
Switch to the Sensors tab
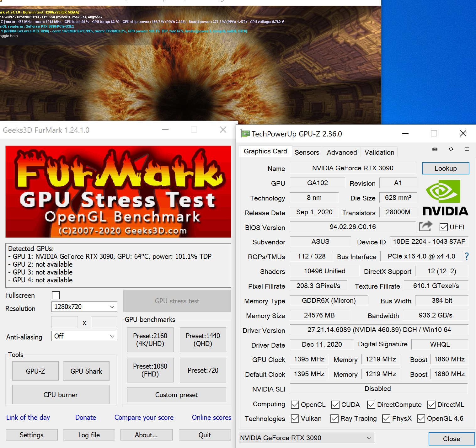[x=307, y=152]
